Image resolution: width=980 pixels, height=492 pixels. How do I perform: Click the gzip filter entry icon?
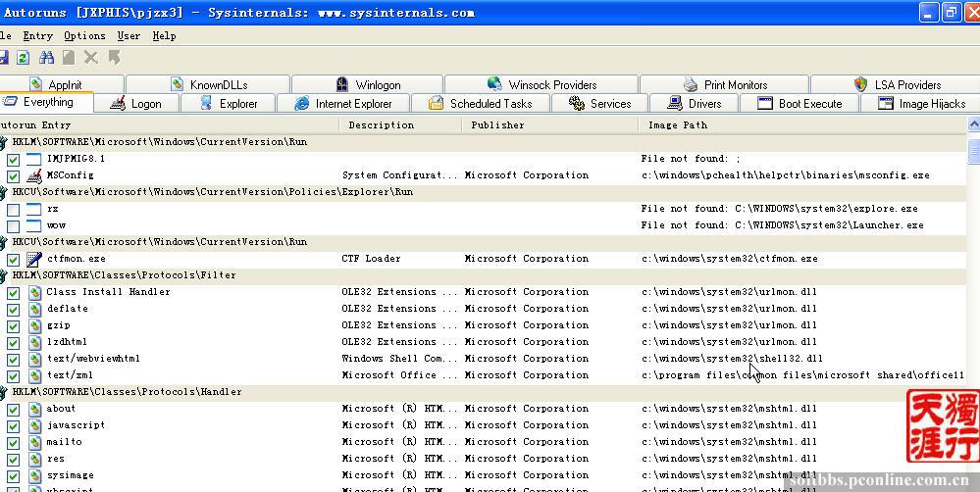[34, 325]
